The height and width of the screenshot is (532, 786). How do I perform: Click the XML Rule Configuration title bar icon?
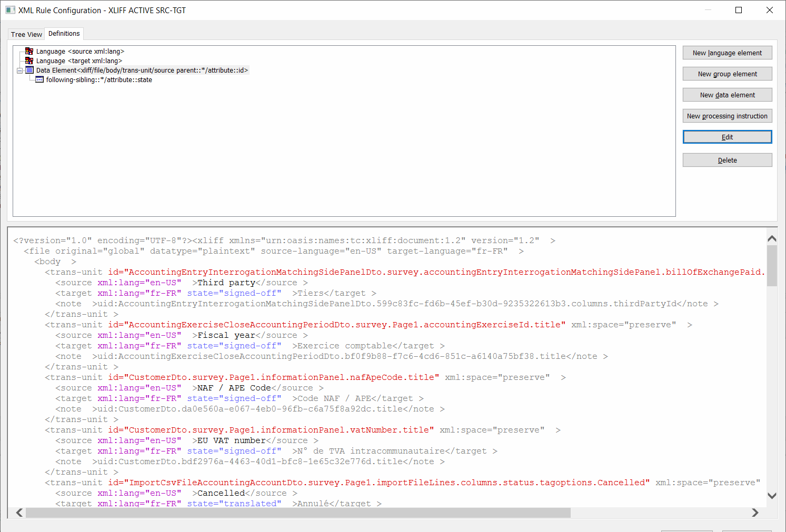11,9
